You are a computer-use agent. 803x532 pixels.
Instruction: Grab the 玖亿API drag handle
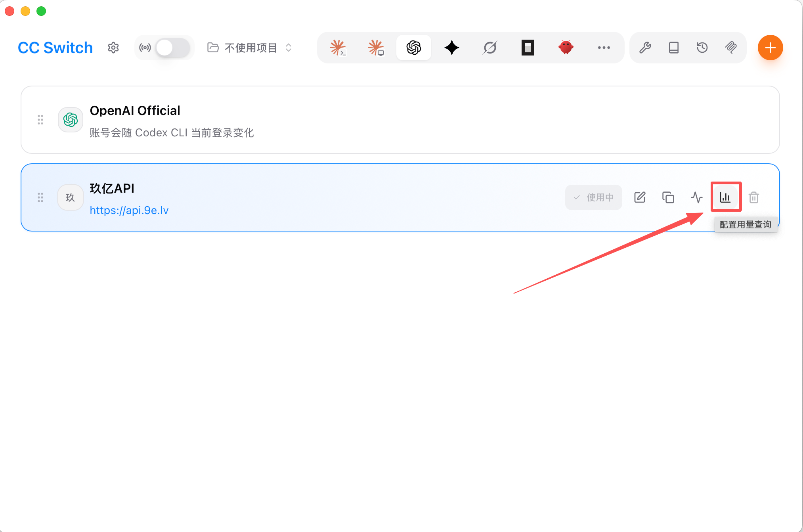pos(40,197)
